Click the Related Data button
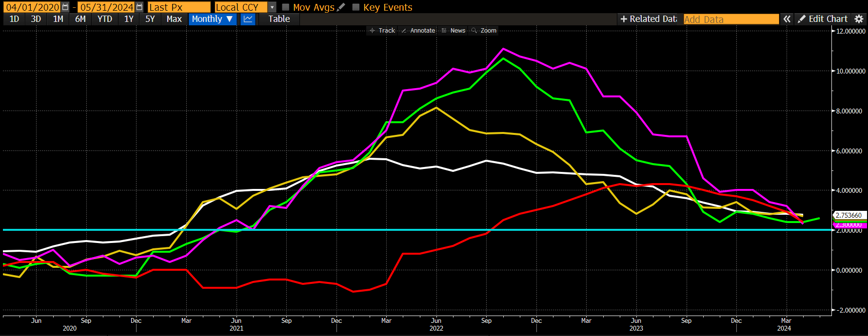Viewport: 868px width, 336px height. [x=648, y=19]
